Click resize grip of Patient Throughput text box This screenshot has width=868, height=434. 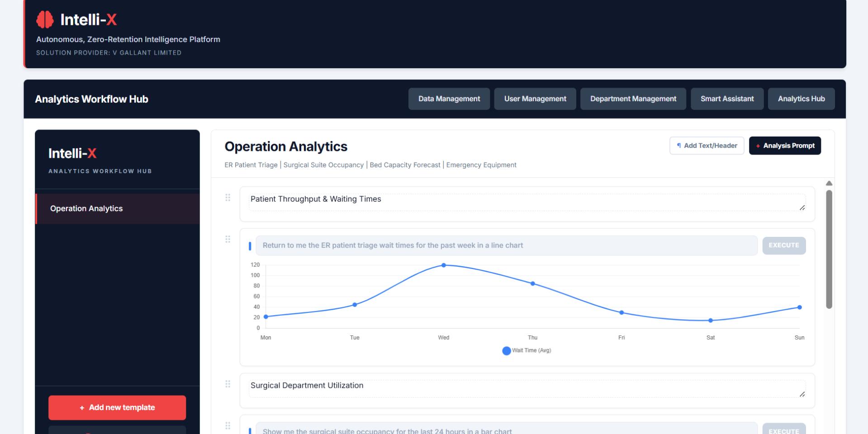(802, 208)
